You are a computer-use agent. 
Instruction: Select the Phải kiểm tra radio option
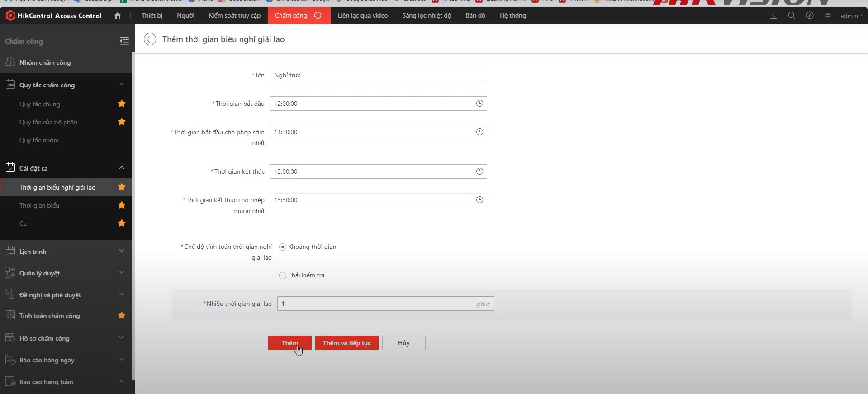point(283,275)
